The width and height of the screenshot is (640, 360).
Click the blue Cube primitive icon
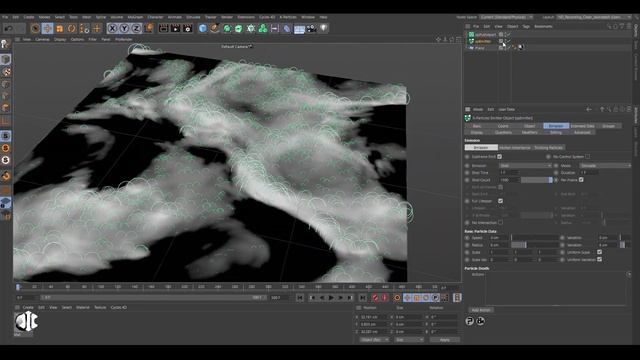(x=202, y=28)
